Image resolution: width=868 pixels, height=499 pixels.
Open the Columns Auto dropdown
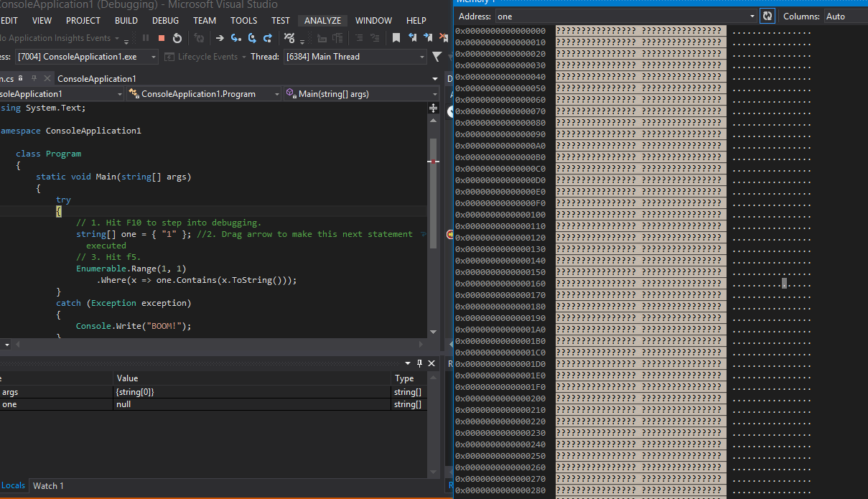click(844, 16)
